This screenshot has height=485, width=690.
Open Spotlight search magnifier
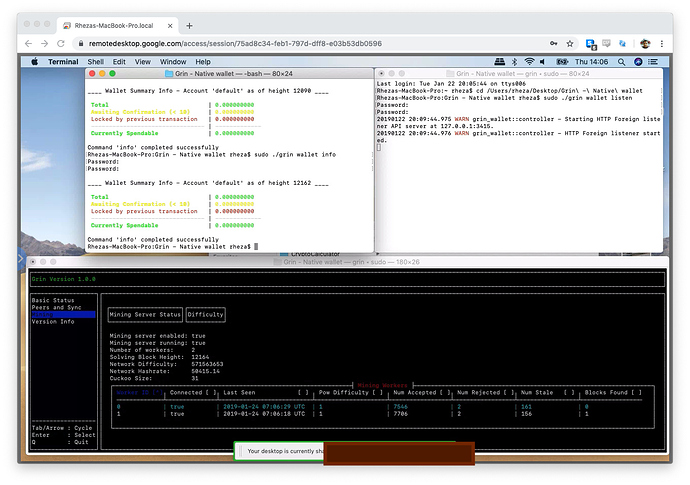click(x=621, y=62)
